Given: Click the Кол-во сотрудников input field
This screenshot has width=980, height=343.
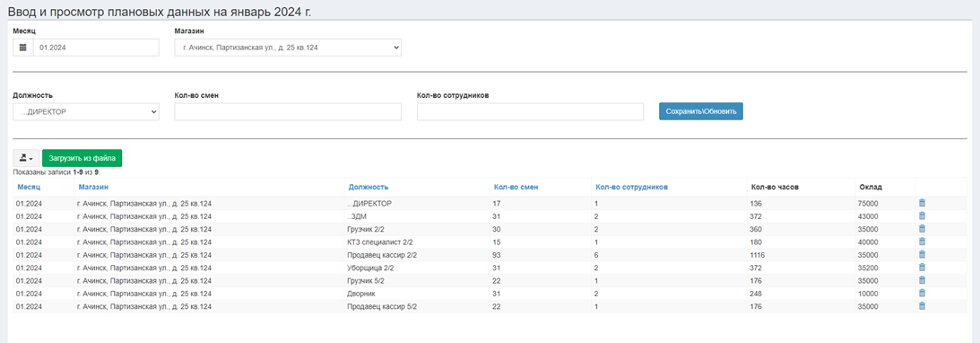Looking at the screenshot, I should [530, 112].
